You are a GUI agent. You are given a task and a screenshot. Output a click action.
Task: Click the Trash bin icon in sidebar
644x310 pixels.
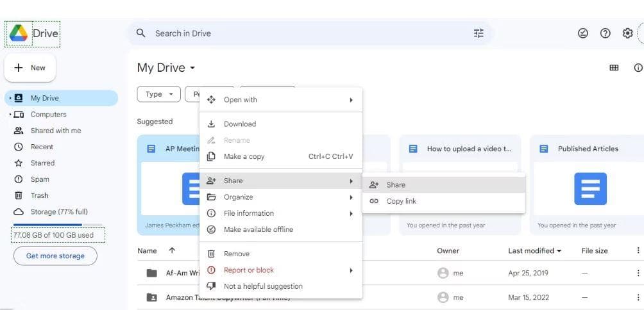[19, 195]
